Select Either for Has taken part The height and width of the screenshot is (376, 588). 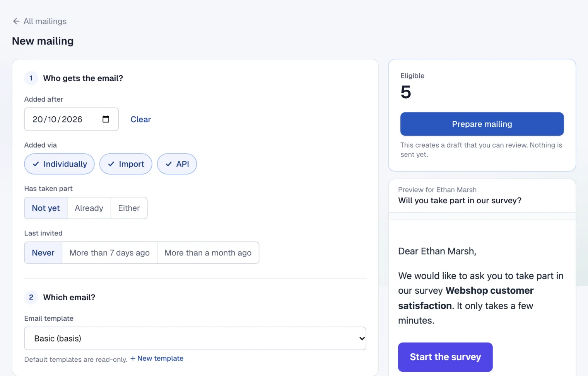point(129,208)
